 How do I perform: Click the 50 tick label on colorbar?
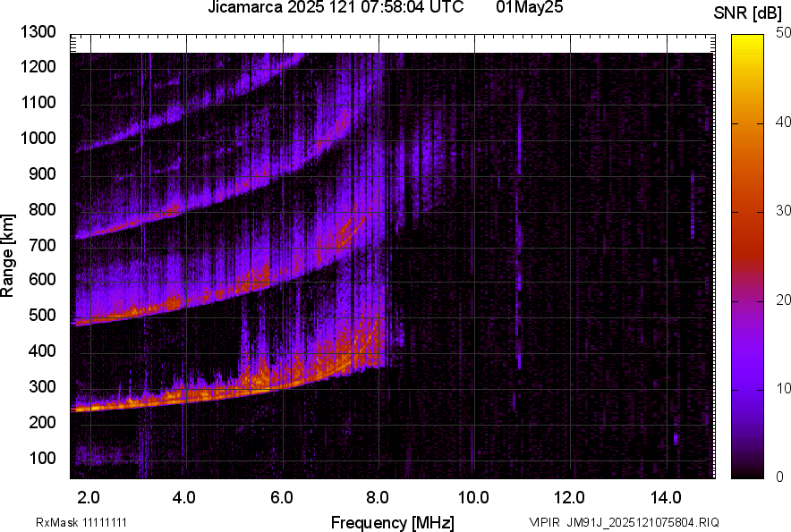click(784, 33)
